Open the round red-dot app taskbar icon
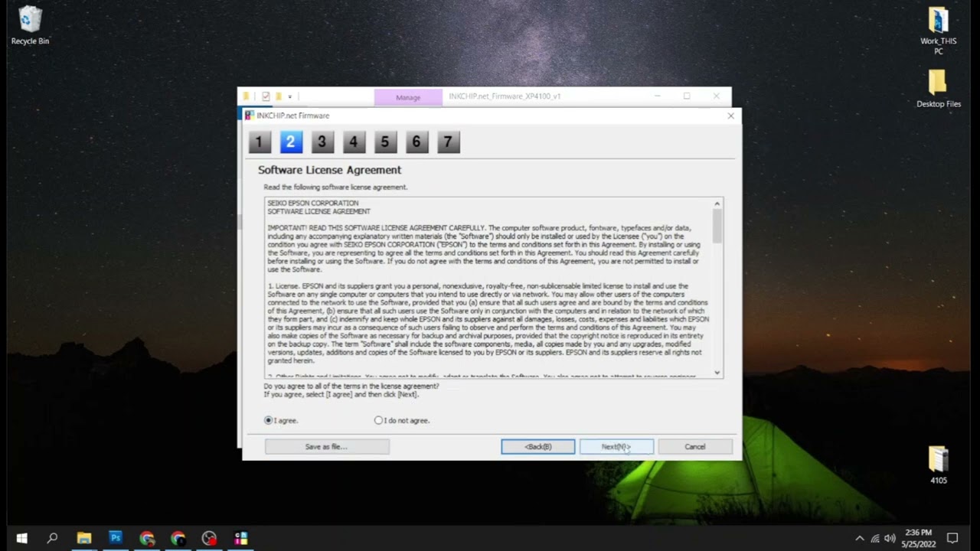 click(x=210, y=538)
